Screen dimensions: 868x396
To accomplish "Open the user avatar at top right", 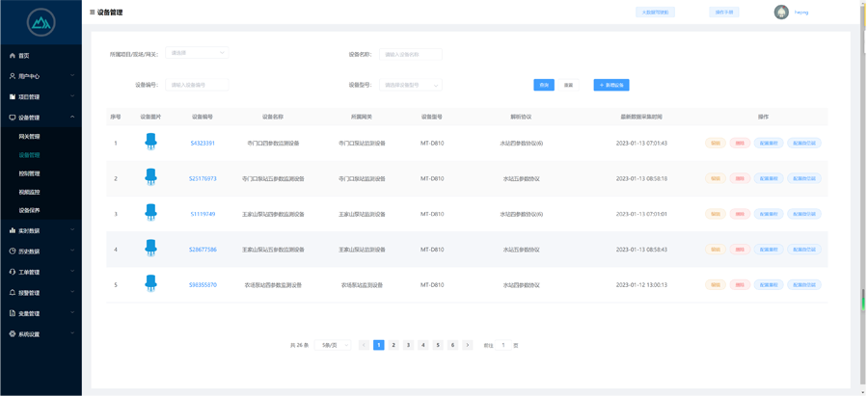I will (781, 13).
